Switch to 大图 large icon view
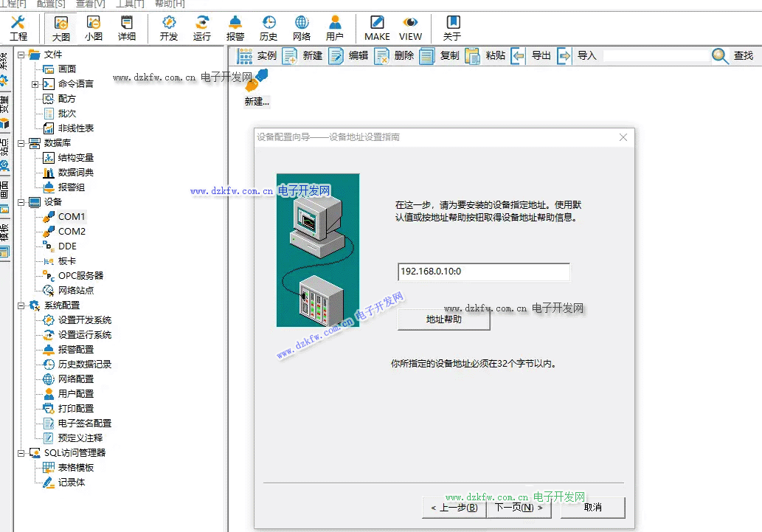 click(61, 28)
